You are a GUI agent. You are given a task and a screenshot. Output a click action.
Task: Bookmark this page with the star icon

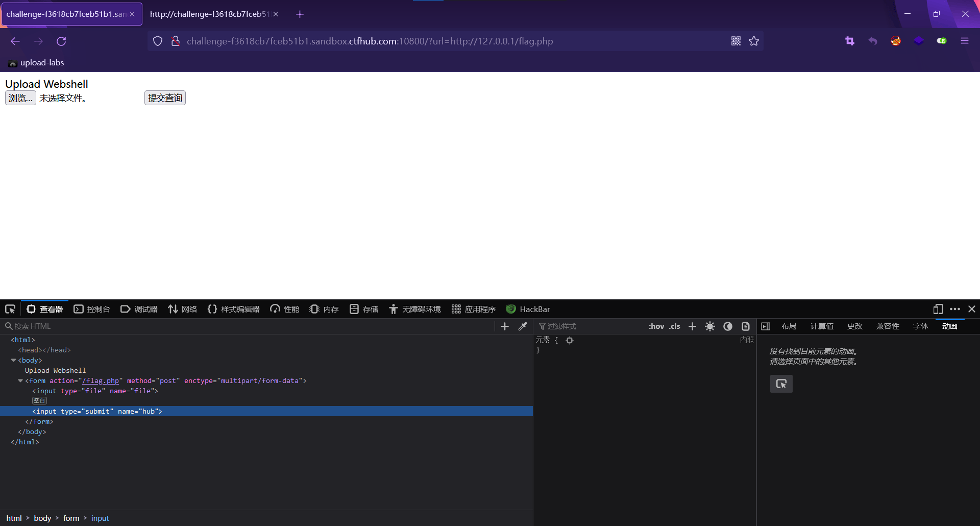point(754,41)
